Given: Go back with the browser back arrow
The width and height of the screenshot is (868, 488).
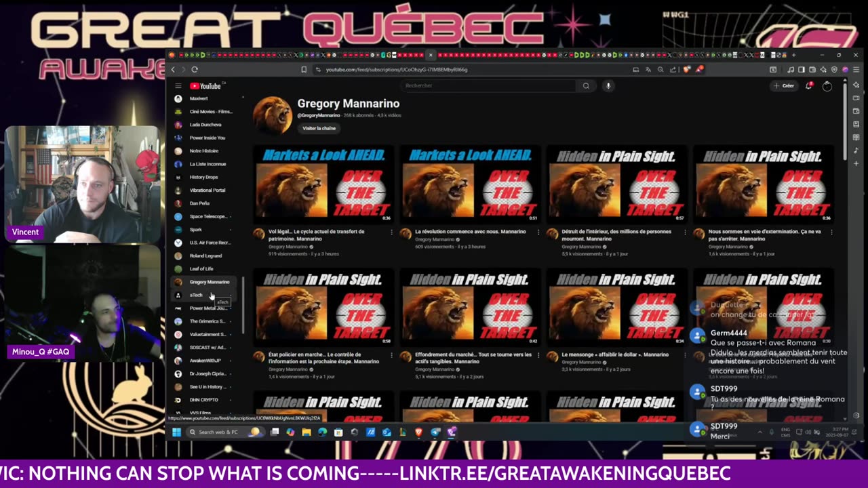Looking at the screenshot, I should [173, 69].
